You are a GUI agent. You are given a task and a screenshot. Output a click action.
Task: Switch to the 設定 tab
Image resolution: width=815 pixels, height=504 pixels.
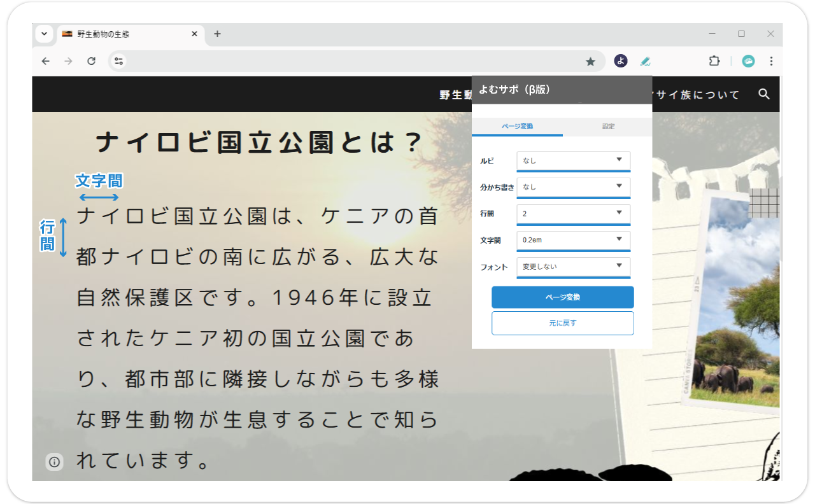coord(608,127)
